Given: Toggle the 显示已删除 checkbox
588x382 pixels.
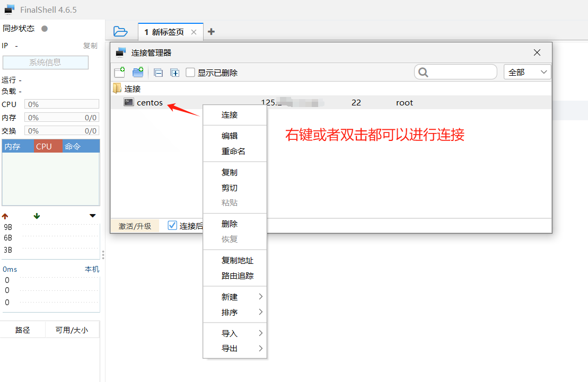Looking at the screenshot, I should (190, 73).
